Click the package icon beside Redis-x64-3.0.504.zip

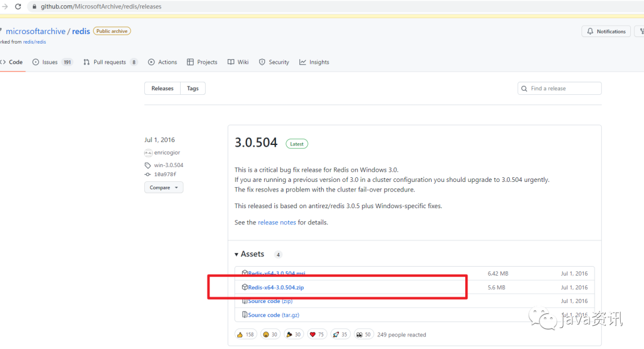tap(244, 287)
